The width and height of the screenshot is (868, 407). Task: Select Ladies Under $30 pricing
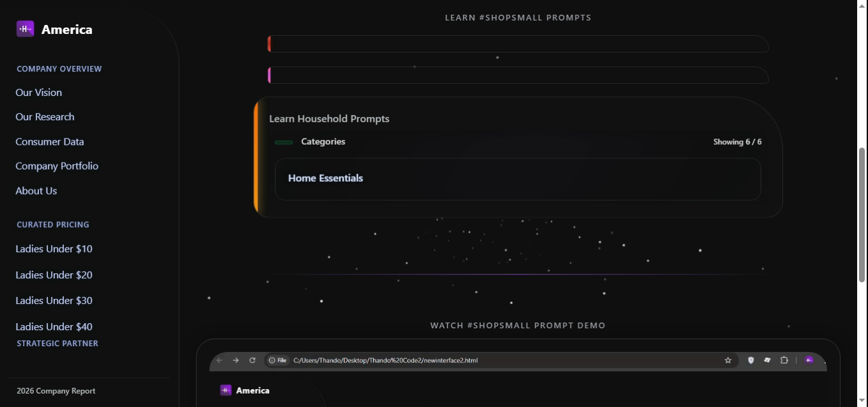pyautogui.click(x=54, y=300)
